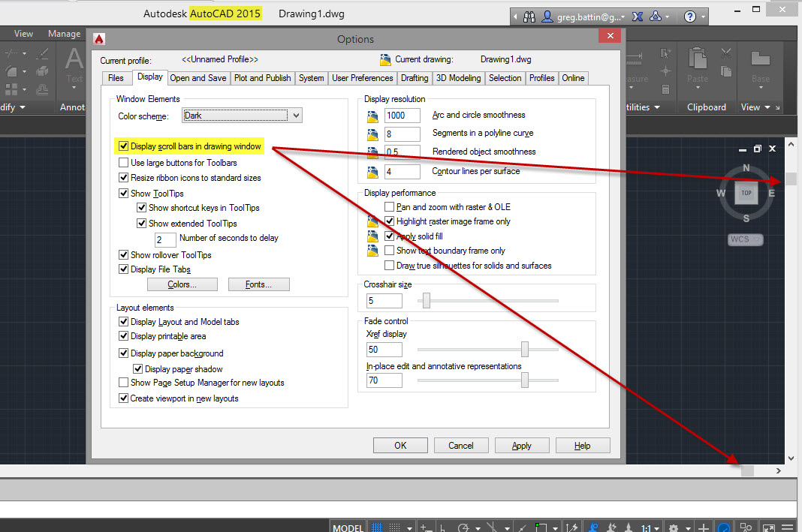Click the Apply button
This screenshot has height=532, width=802.
(522, 445)
